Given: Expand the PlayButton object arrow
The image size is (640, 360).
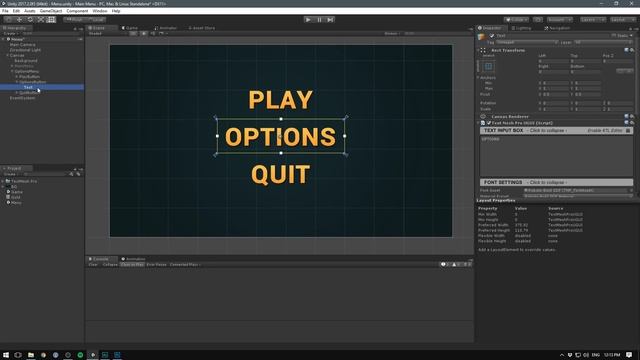Looking at the screenshot, I should pyautogui.click(x=17, y=77).
